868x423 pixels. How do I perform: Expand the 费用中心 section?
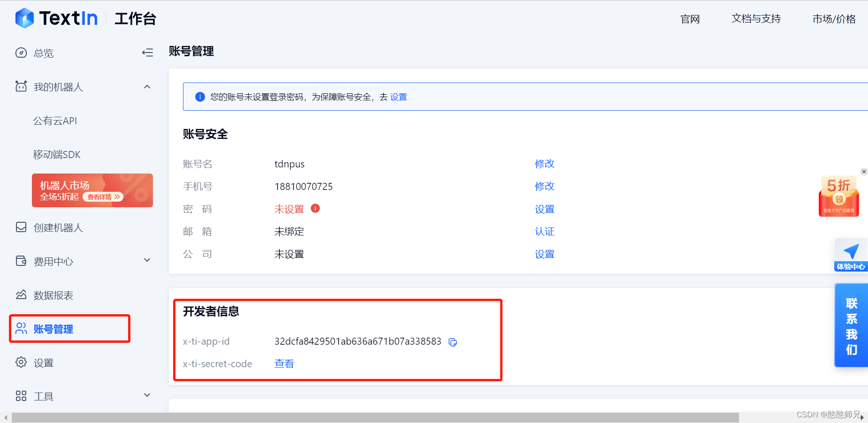(x=147, y=260)
